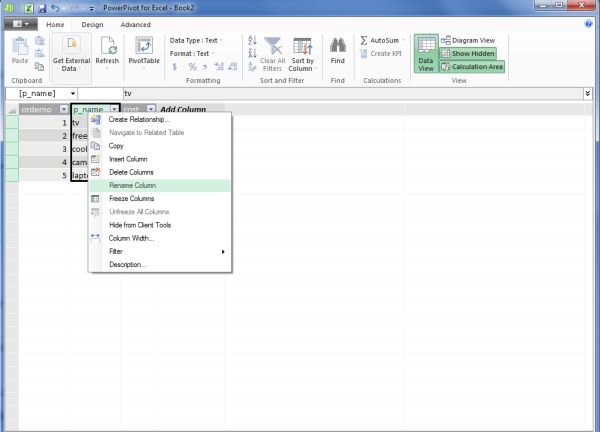The width and height of the screenshot is (600, 432).
Task: Switch to Diagram View
Action: click(468, 40)
